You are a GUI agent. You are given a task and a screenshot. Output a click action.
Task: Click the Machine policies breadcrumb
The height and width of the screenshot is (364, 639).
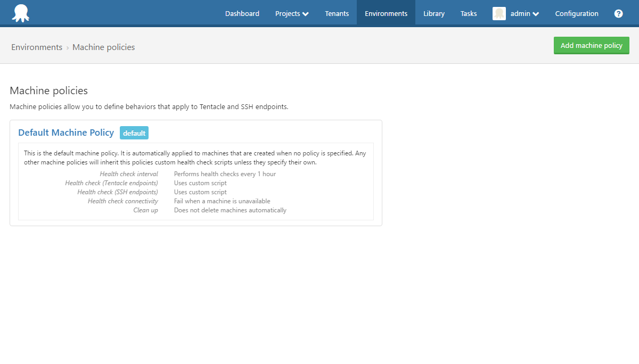[103, 47]
